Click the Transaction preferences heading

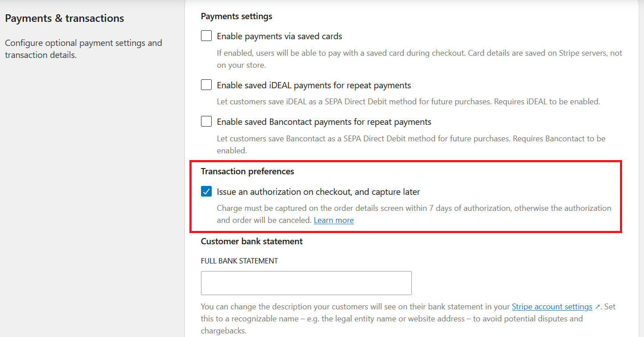[247, 171]
